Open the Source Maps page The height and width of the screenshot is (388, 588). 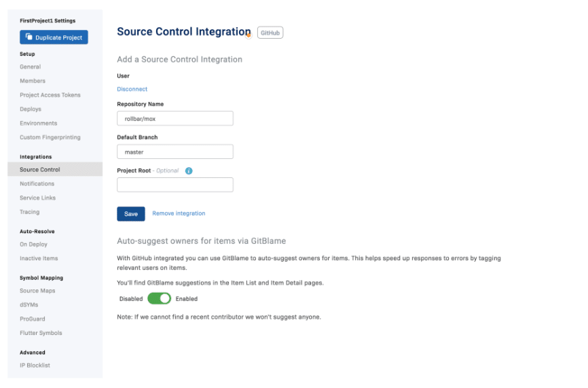coord(37,291)
